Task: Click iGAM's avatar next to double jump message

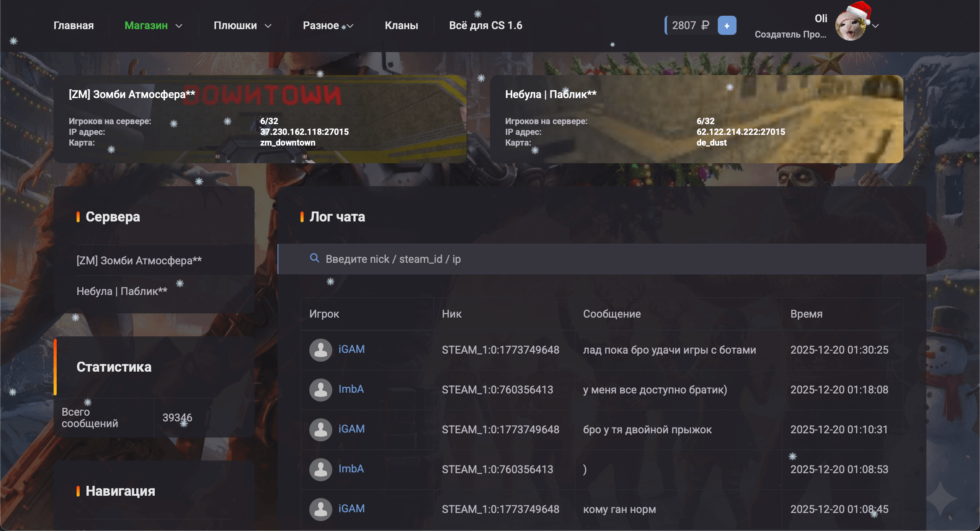Action: (x=320, y=429)
